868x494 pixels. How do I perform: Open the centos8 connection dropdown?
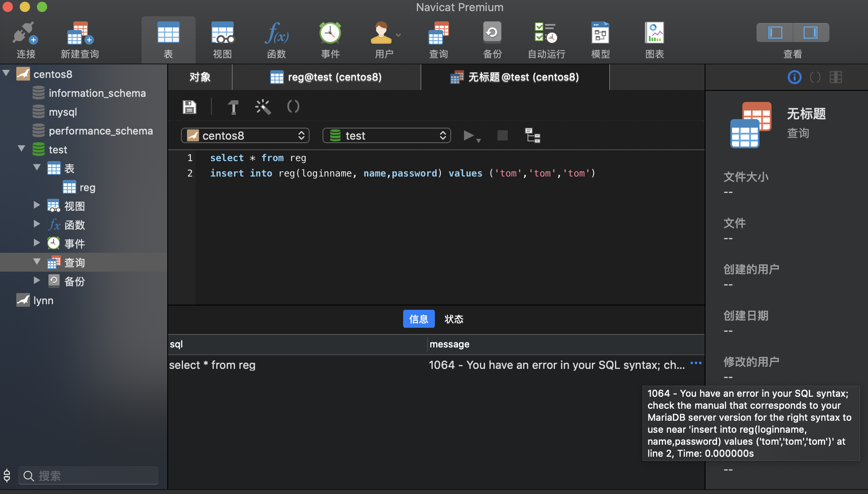point(245,136)
